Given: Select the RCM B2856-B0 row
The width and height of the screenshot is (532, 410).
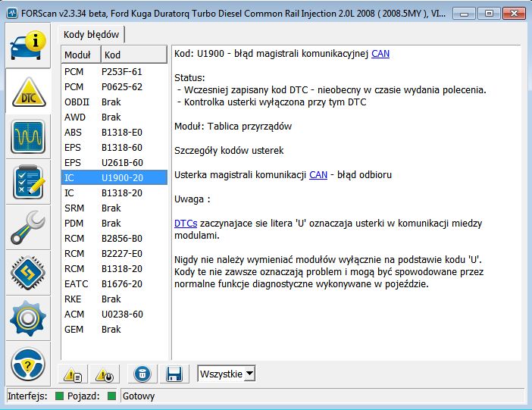Looking at the screenshot, I should coord(114,238).
